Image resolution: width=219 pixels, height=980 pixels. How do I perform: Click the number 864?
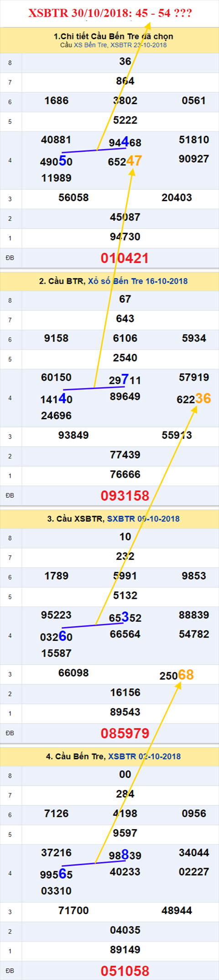pyautogui.click(x=125, y=81)
